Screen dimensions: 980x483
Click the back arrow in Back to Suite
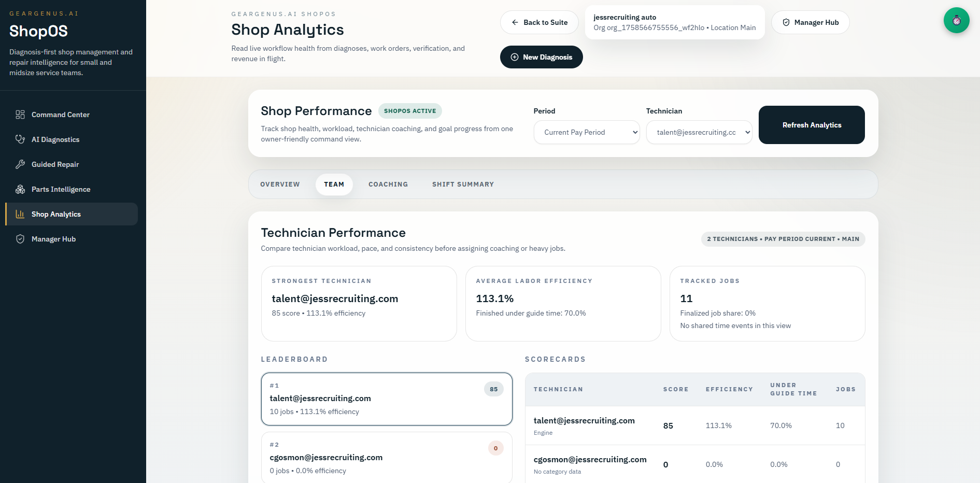(x=515, y=22)
